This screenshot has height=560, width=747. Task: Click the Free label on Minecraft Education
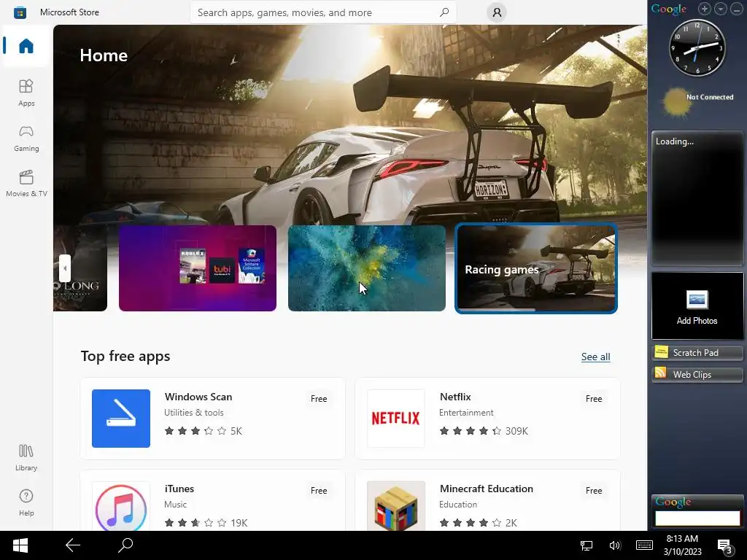point(594,491)
